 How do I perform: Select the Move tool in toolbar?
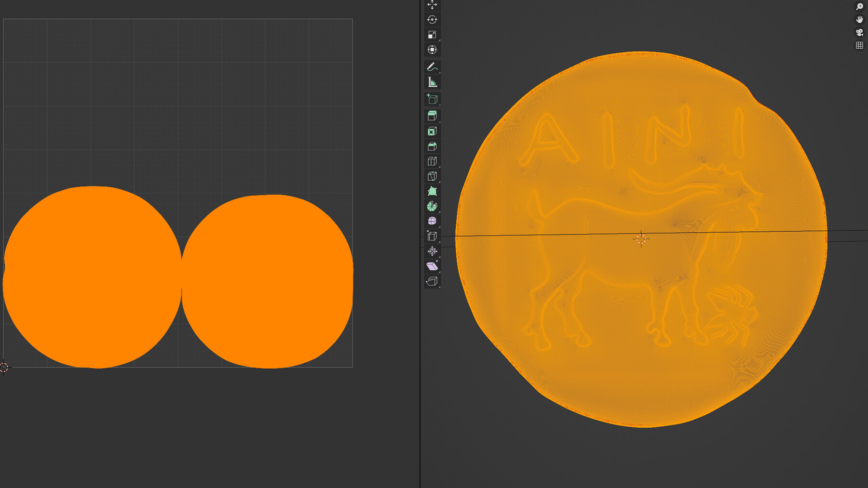click(432, 5)
